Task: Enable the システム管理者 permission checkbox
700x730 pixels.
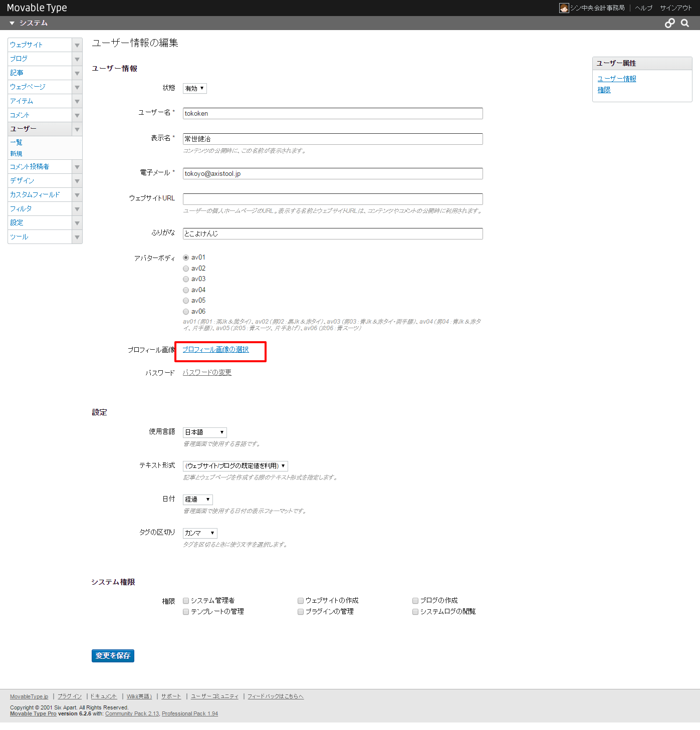Action: pyautogui.click(x=185, y=600)
